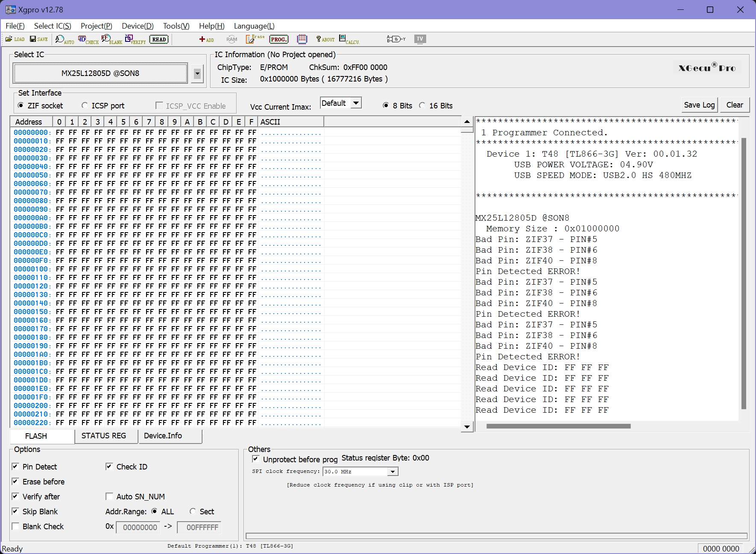The image size is (756, 554).
Task: Open the Tools menu
Action: [176, 26]
